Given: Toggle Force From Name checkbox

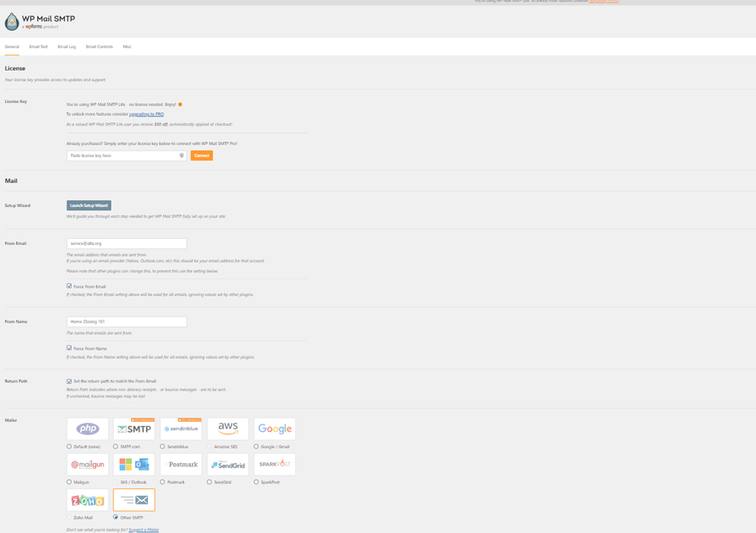Looking at the screenshot, I should point(69,348).
